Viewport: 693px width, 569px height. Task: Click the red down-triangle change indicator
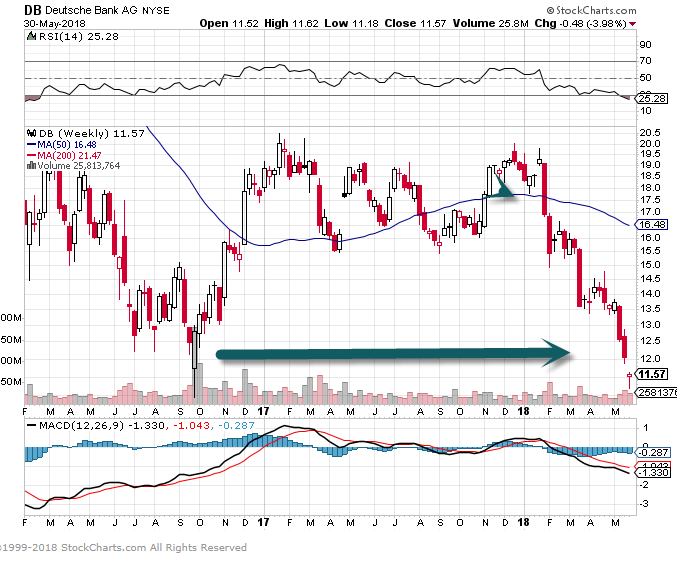point(633,24)
